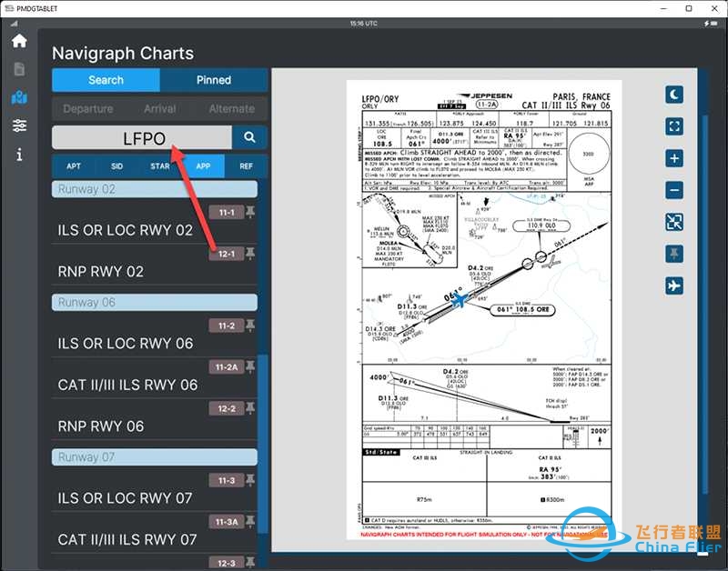Zoom out of the chart
This screenshot has width=728, height=571.
pos(674,190)
